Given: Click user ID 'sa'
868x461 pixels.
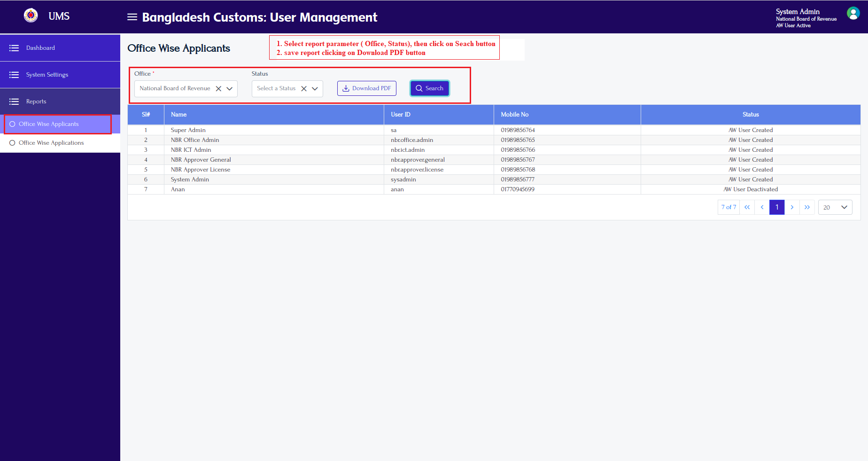Looking at the screenshot, I should point(394,130).
